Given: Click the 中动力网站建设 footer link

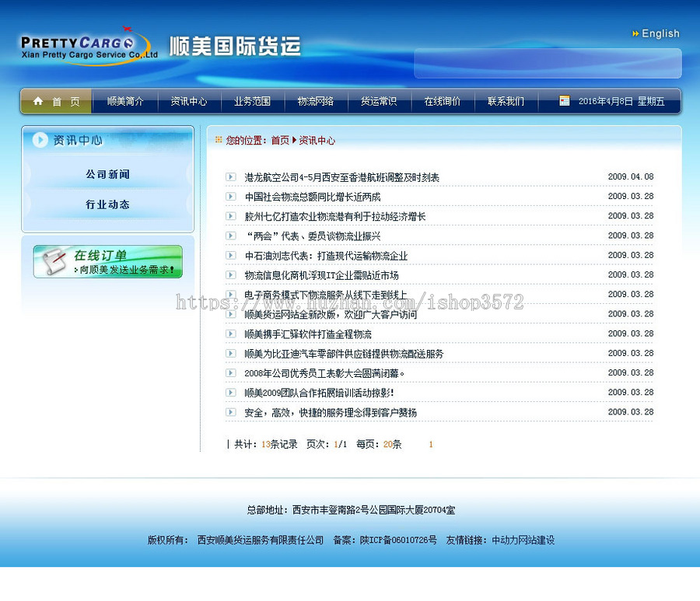Looking at the screenshot, I should pos(522,540).
